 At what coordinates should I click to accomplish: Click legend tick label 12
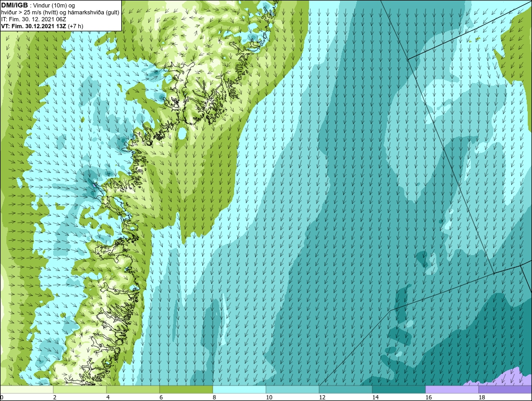[322, 397]
